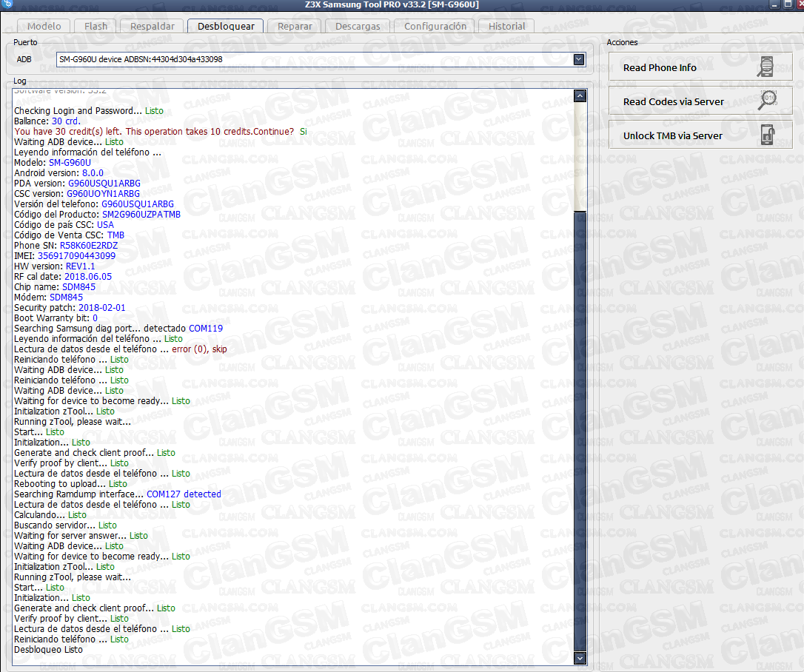Click Checking Login and Password line

89,111
